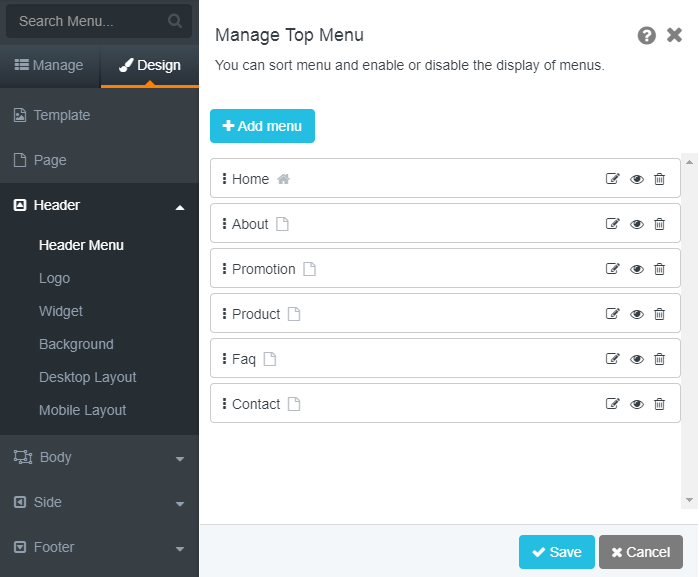
Task: Save the menu changes
Action: (556, 552)
